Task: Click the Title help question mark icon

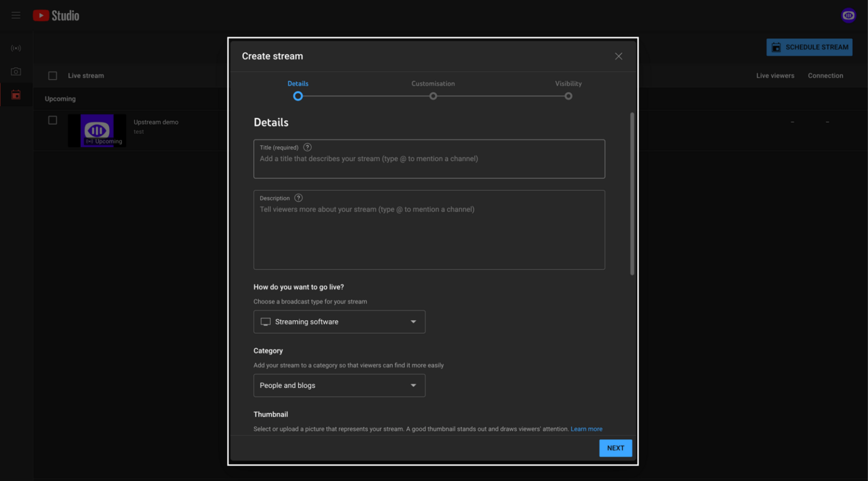Action: coord(307,147)
